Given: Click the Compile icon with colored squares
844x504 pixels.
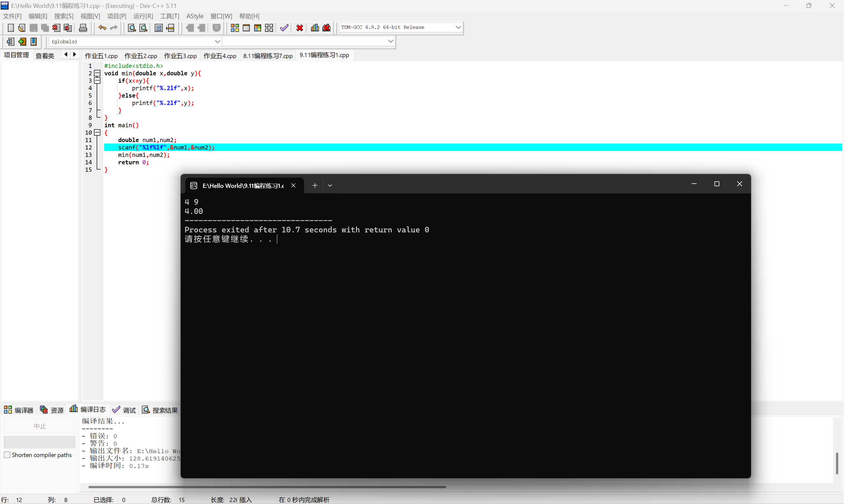Looking at the screenshot, I should tap(235, 28).
